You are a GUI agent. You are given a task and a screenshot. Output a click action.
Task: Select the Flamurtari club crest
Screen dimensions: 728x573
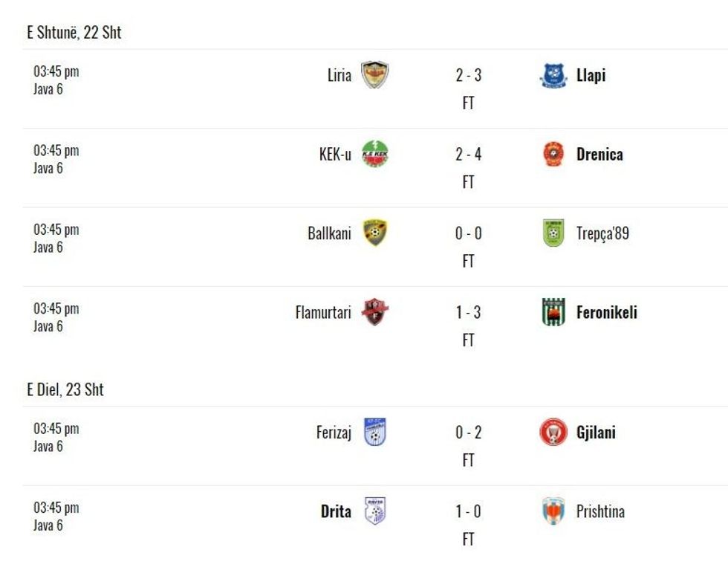374,312
